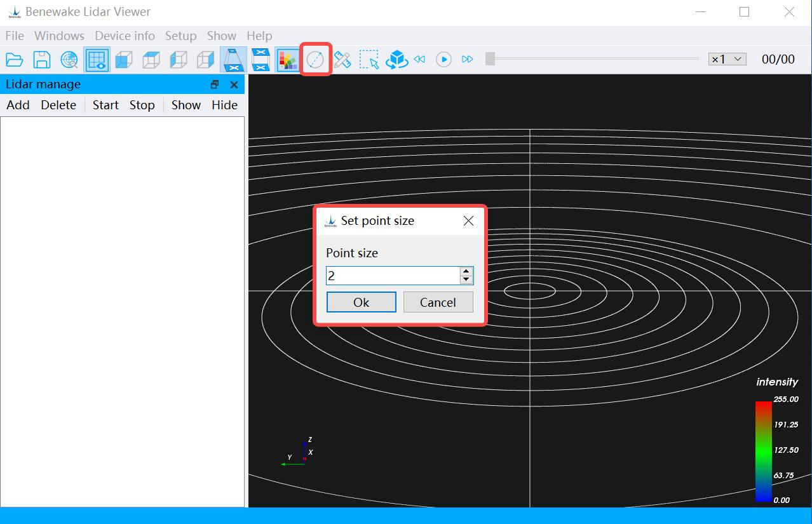Click Delete in Lidar manage panel

[x=58, y=105]
